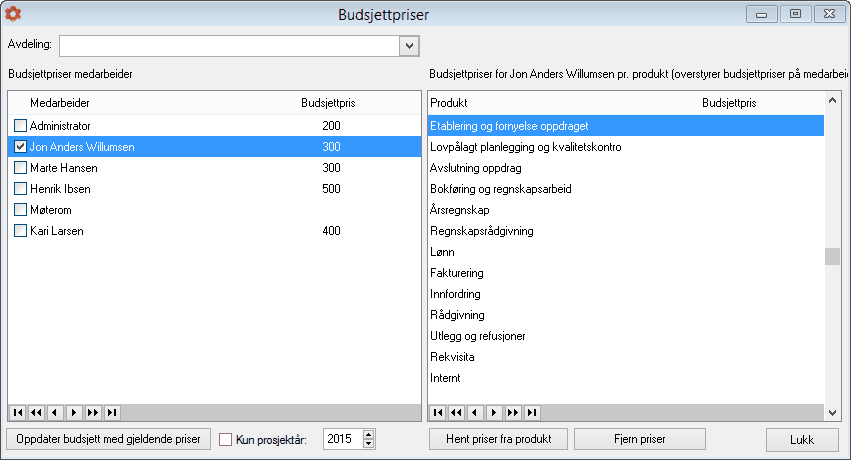Click the Produkt column header
The height and width of the screenshot is (460, 851).
(449, 103)
